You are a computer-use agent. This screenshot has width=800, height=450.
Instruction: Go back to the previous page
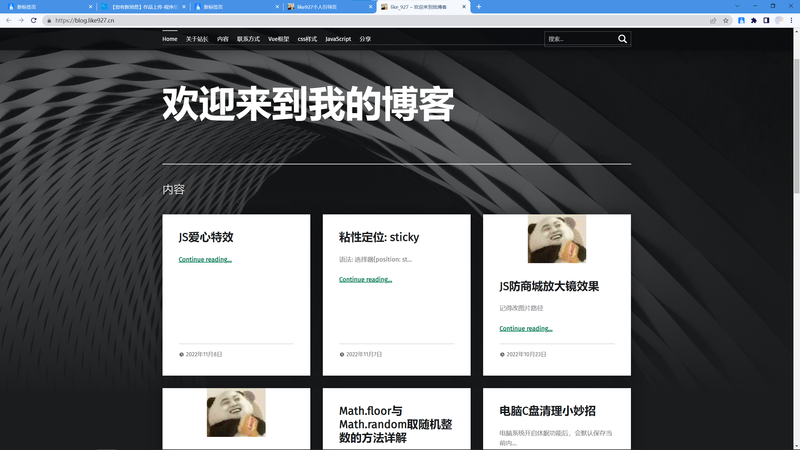9,20
